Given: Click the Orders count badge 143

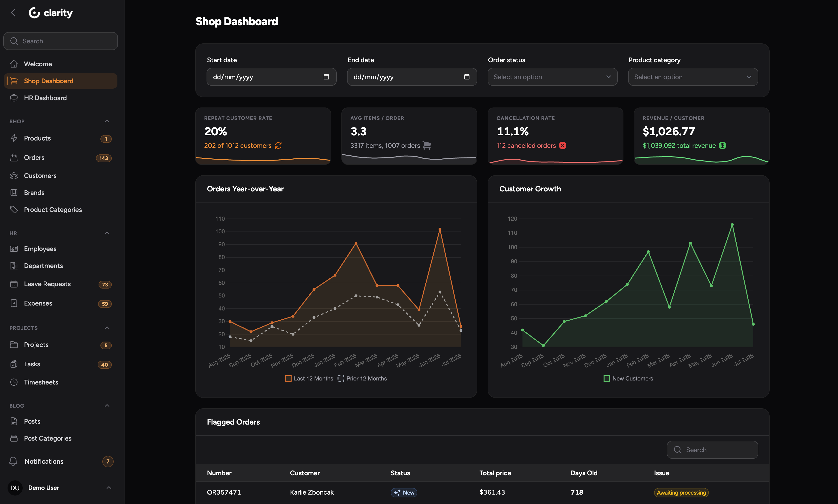Looking at the screenshot, I should (104, 158).
